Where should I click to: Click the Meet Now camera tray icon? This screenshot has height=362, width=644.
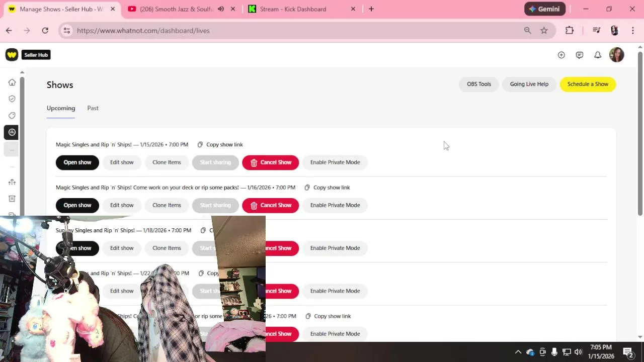click(x=542, y=352)
